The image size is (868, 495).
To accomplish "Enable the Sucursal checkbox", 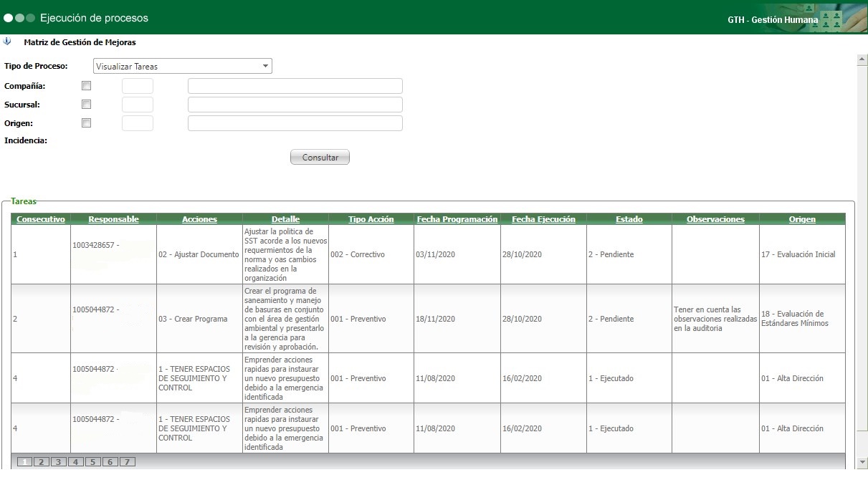I will (x=86, y=104).
